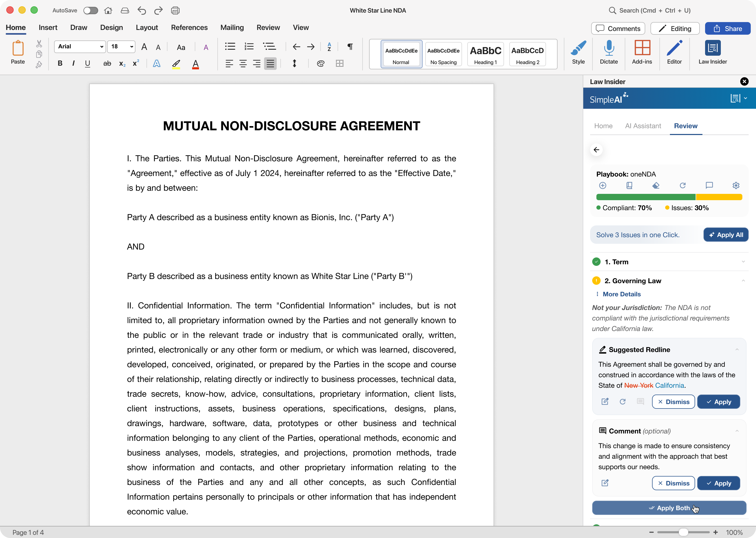Click the playbook settings gear icon
756x538 pixels.
click(x=736, y=185)
